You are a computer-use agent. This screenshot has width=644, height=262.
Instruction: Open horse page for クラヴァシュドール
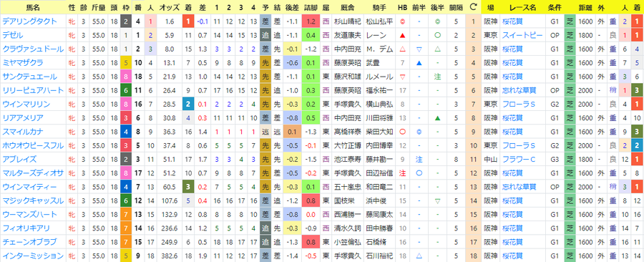pos(33,49)
